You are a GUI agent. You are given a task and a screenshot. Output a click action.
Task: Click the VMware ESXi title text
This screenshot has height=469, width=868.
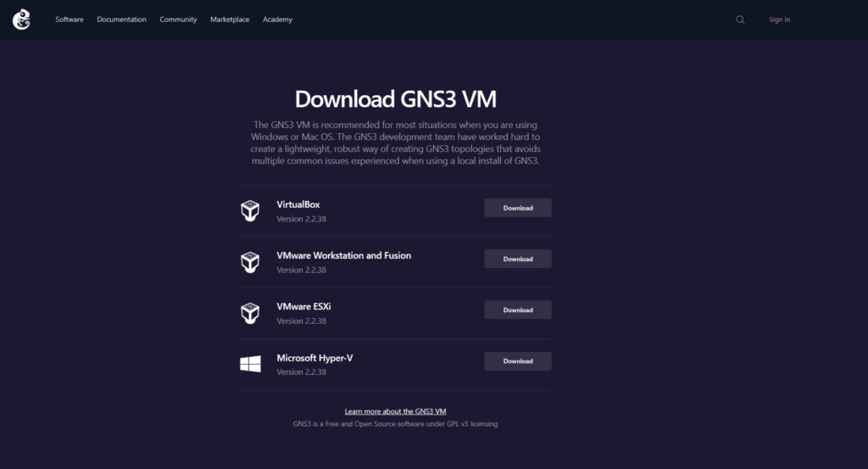pos(304,306)
